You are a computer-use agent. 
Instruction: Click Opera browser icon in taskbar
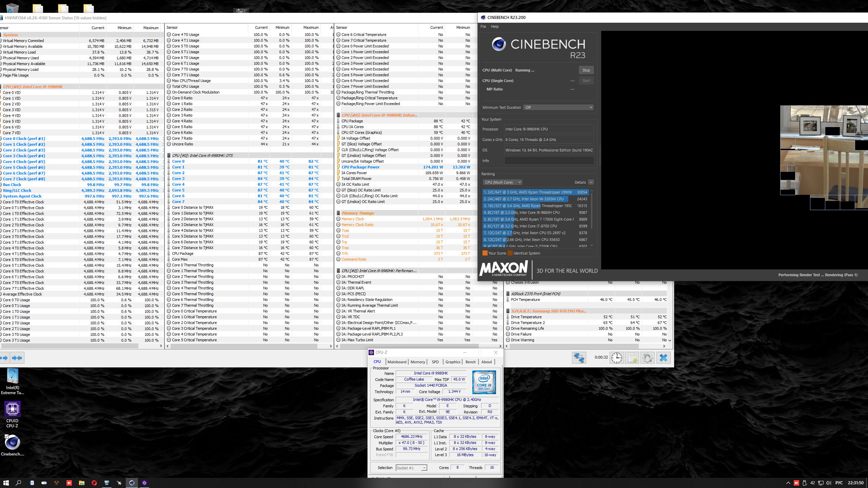coord(94,483)
